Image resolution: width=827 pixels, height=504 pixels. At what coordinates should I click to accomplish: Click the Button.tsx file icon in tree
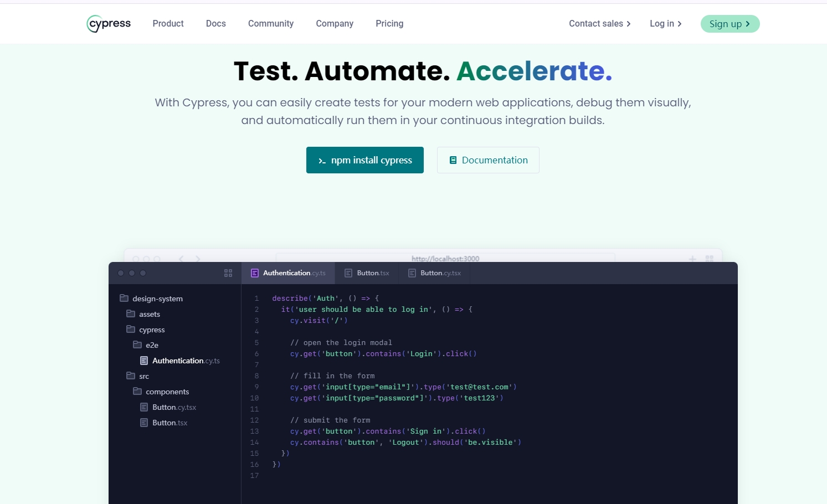click(x=144, y=423)
